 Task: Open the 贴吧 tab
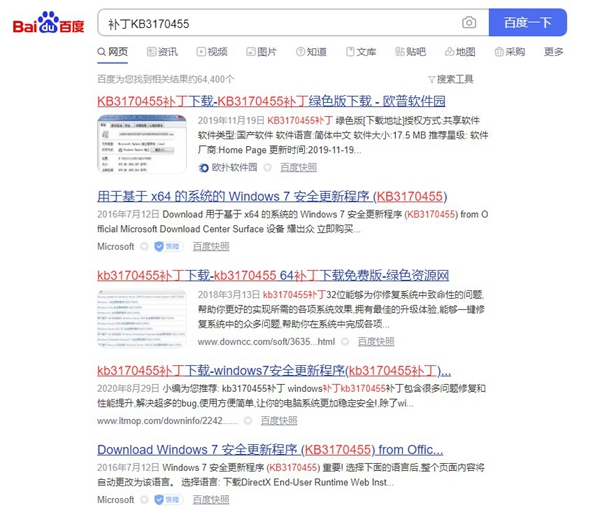coord(411,52)
